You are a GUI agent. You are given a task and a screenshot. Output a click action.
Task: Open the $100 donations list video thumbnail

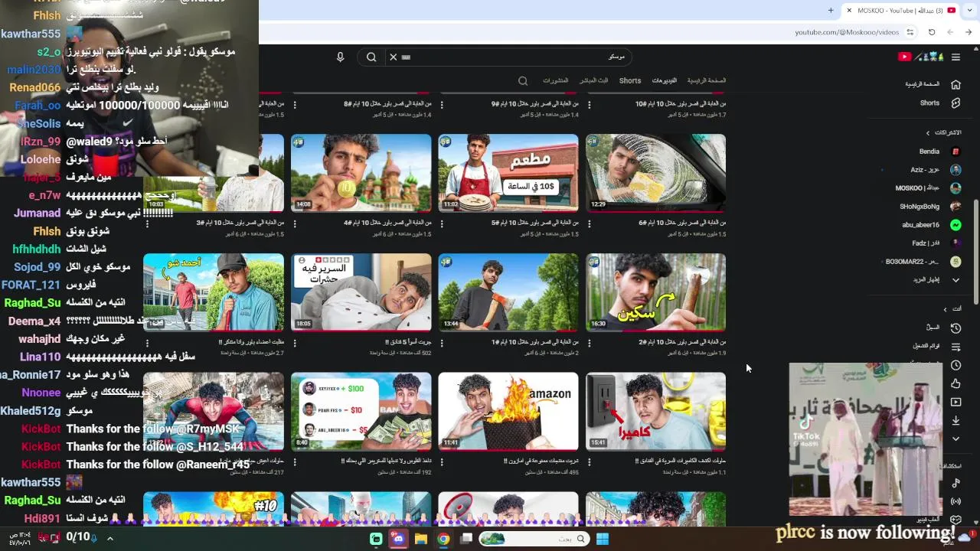(361, 412)
